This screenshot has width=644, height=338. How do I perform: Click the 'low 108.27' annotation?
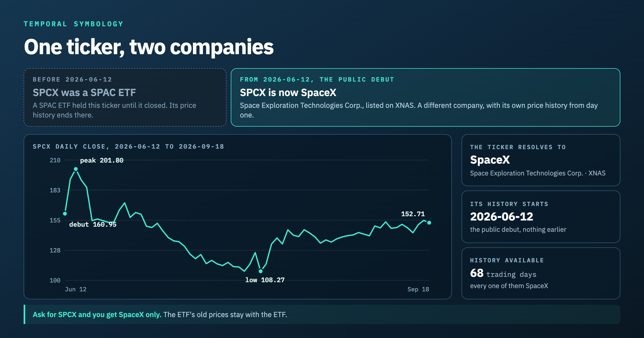(265, 280)
